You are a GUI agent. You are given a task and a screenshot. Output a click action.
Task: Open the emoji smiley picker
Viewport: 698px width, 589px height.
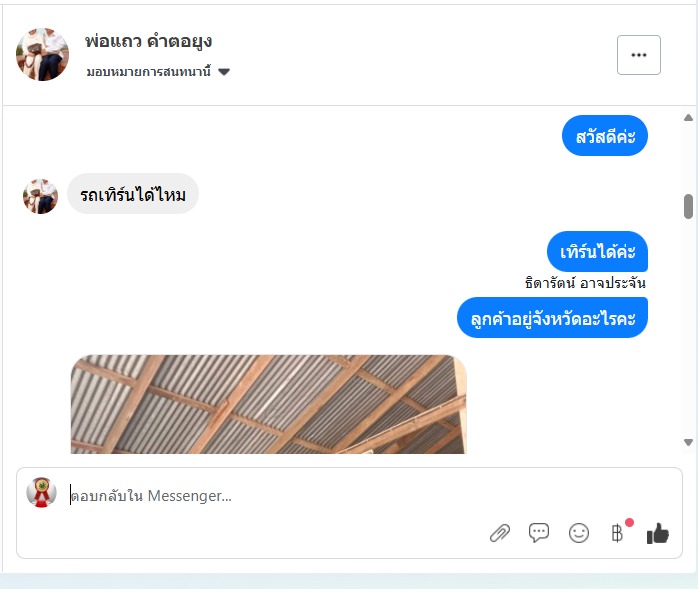[x=579, y=533]
